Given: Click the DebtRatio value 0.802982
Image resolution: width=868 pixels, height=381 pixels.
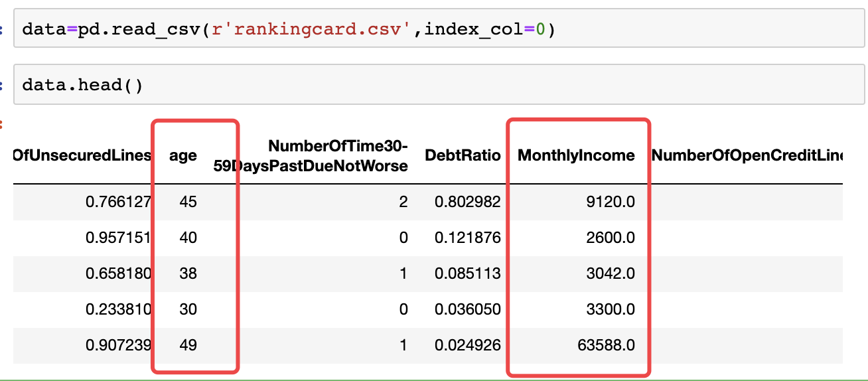Looking at the screenshot, I should coord(468,201).
